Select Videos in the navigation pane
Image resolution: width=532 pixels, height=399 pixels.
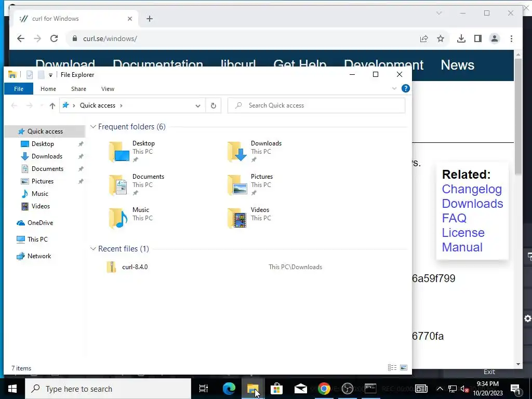pyautogui.click(x=41, y=206)
